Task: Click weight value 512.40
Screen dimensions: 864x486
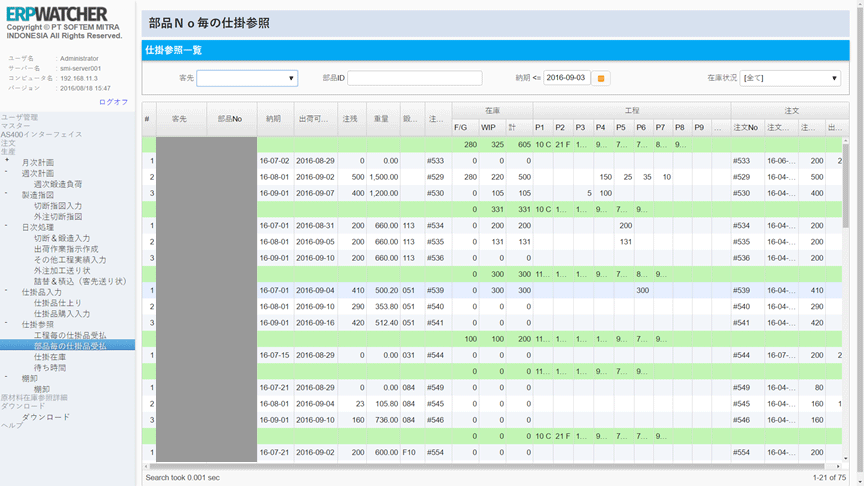Action: tap(387, 323)
